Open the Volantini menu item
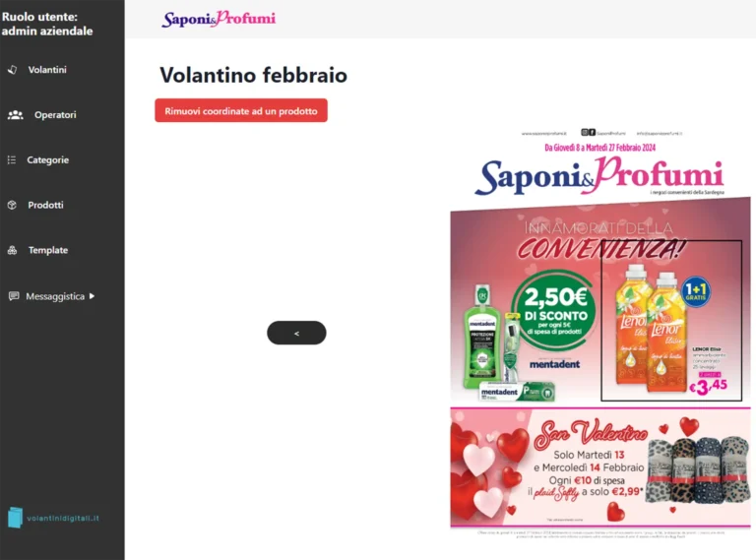This screenshot has width=756, height=560. coord(47,70)
